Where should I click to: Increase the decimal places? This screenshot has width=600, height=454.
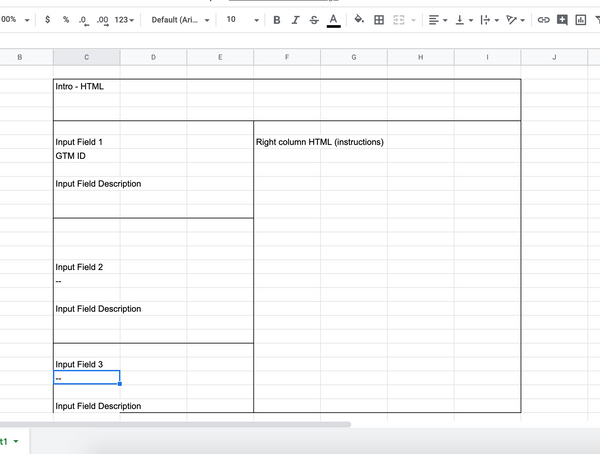coord(102,20)
